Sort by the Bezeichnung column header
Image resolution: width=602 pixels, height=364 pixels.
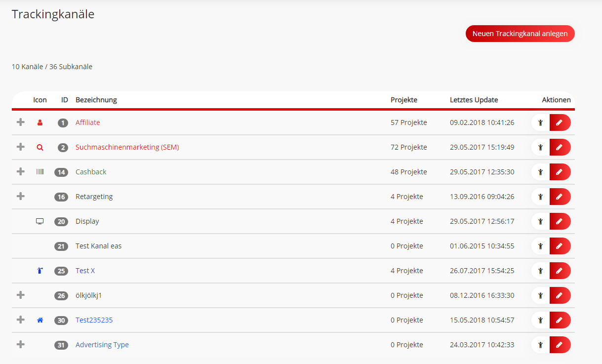coord(96,100)
